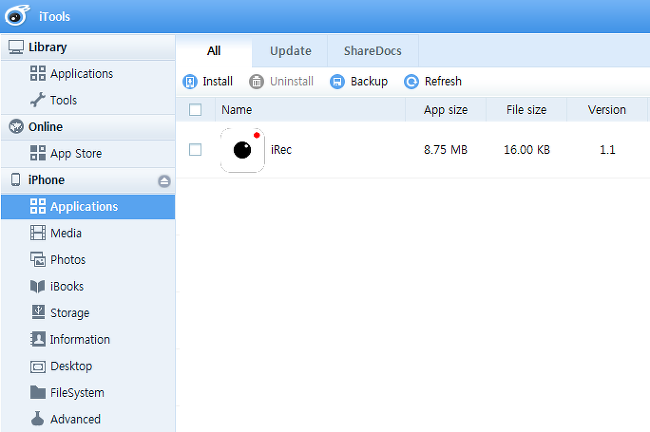
Task: Click the Backup button label
Action: pos(369,81)
